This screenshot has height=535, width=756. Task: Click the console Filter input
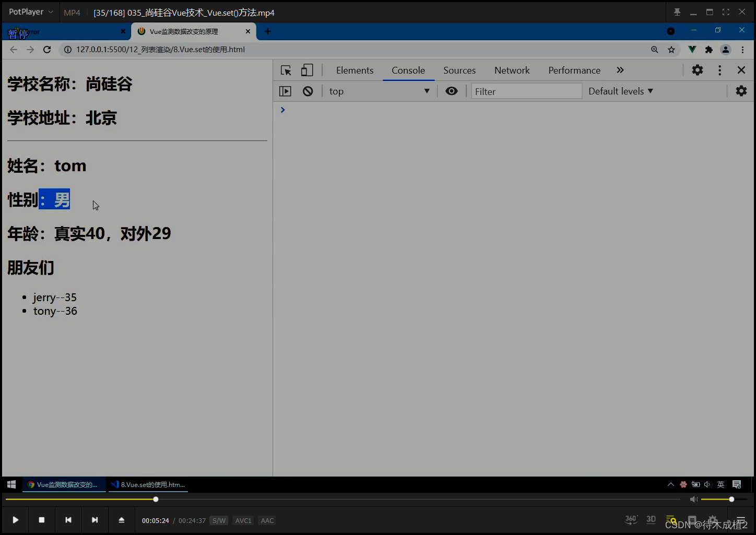pyautogui.click(x=527, y=91)
